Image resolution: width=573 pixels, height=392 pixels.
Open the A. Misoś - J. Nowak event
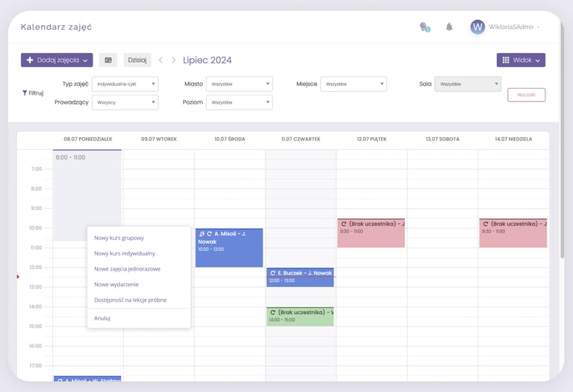(229, 248)
